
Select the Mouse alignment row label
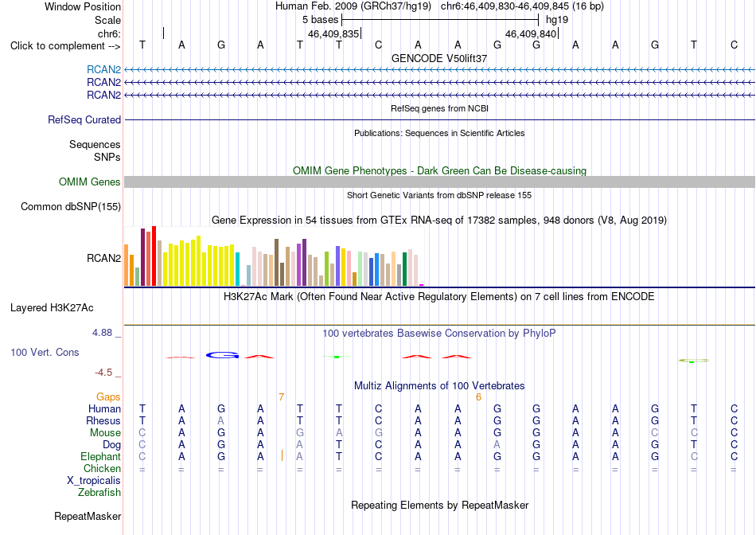[105, 433]
